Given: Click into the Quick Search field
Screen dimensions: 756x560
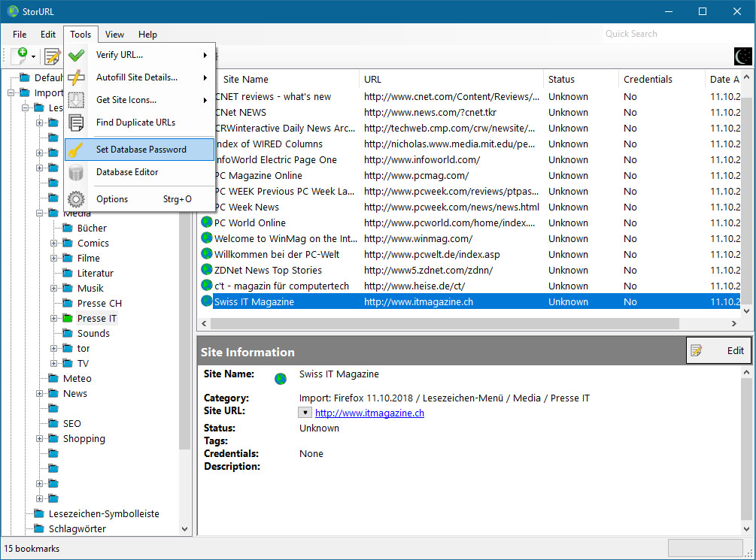Looking at the screenshot, I should pyautogui.click(x=676, y=34).
